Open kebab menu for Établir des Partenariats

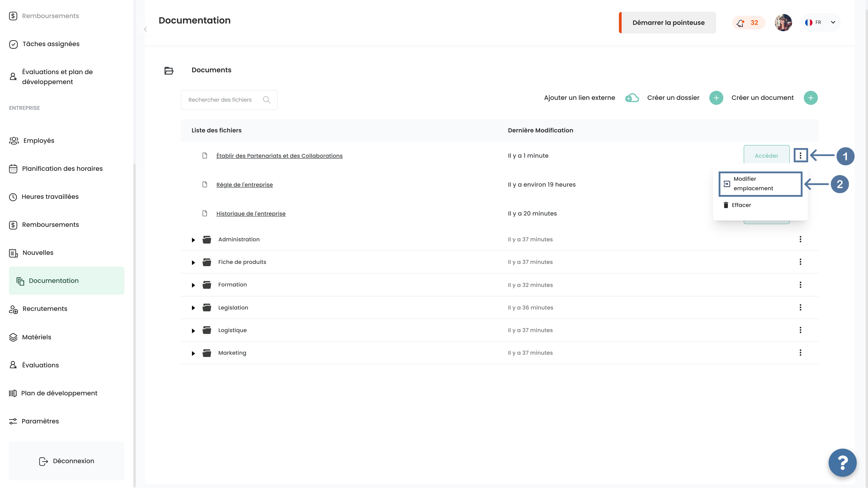tap(801, 156)
